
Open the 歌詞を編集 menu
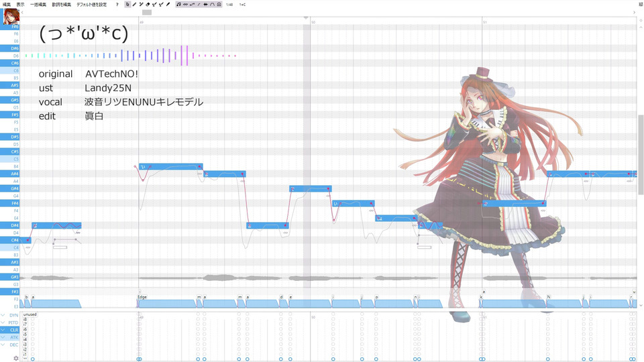pyautogui.click(x=61, y=5)
